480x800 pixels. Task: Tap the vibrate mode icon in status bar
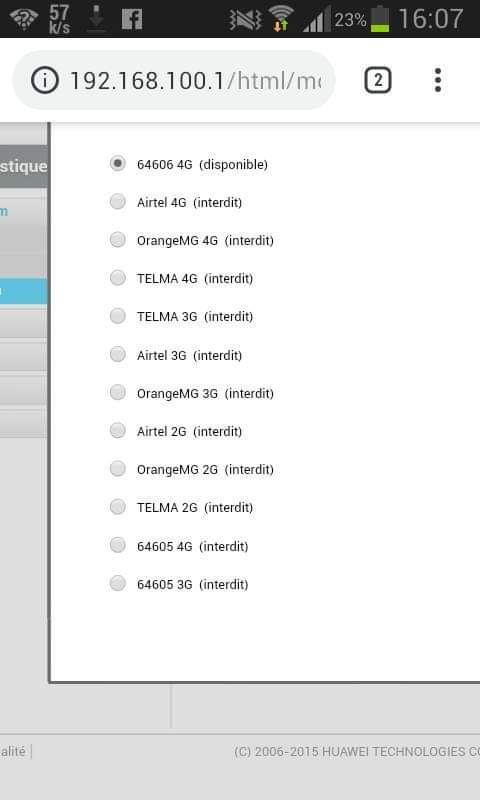point(245,20)
